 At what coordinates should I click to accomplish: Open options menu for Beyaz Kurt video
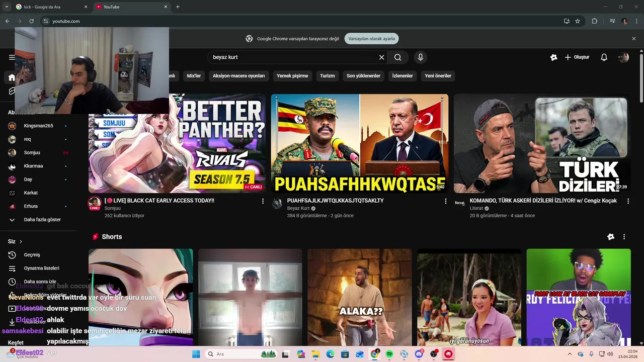pos(445,201)
